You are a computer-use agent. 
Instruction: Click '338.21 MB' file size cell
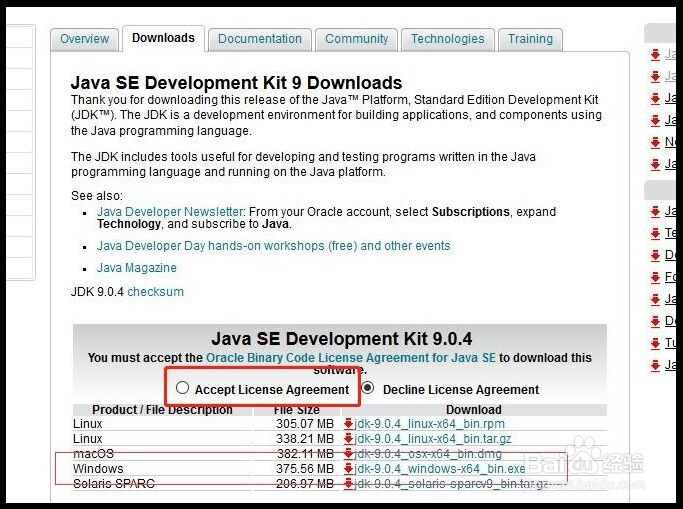coord(305,439)
